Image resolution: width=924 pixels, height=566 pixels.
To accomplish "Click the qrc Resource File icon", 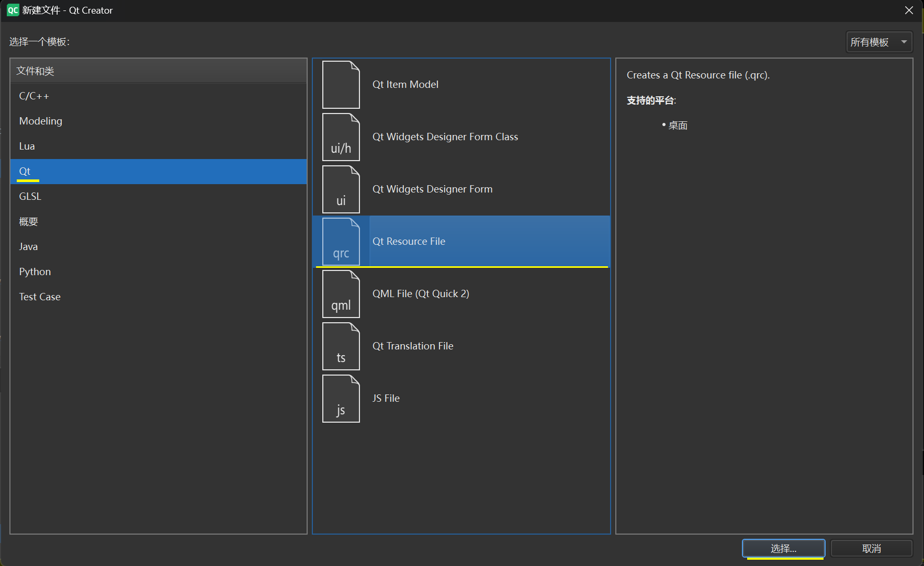I will tap(341, 242).
